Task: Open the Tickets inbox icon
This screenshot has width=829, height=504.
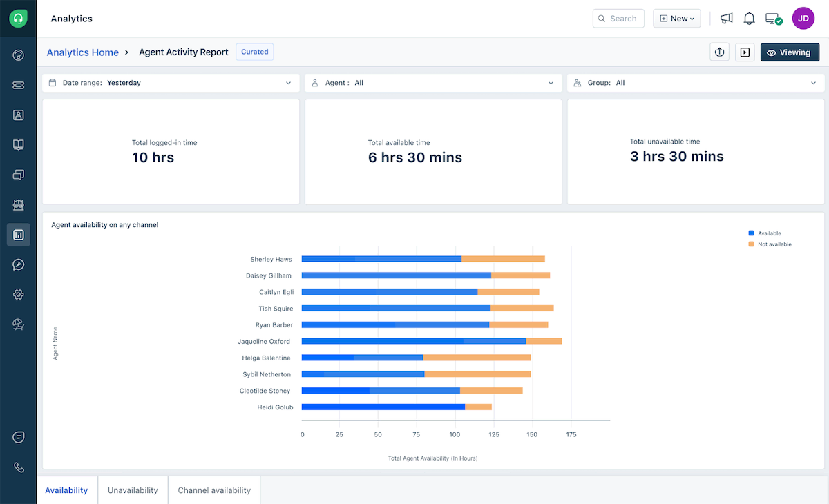Action: pos(18,85)
